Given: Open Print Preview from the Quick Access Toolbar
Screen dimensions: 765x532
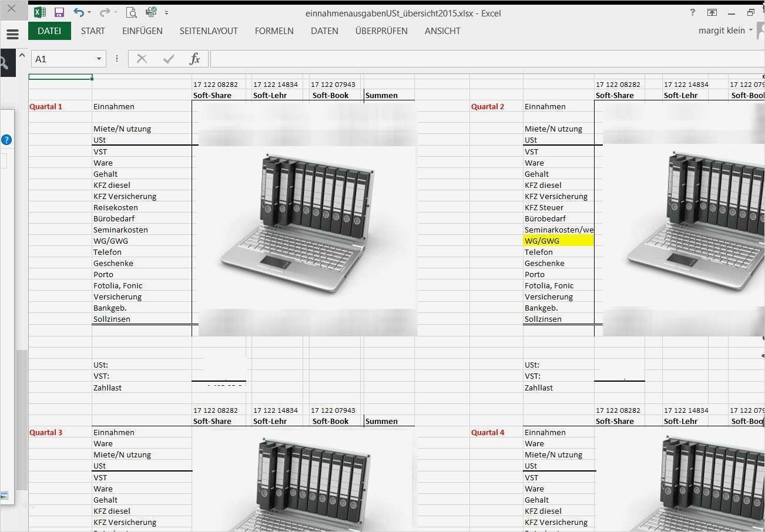Looking at the screenshot, I should click(131, 12).
